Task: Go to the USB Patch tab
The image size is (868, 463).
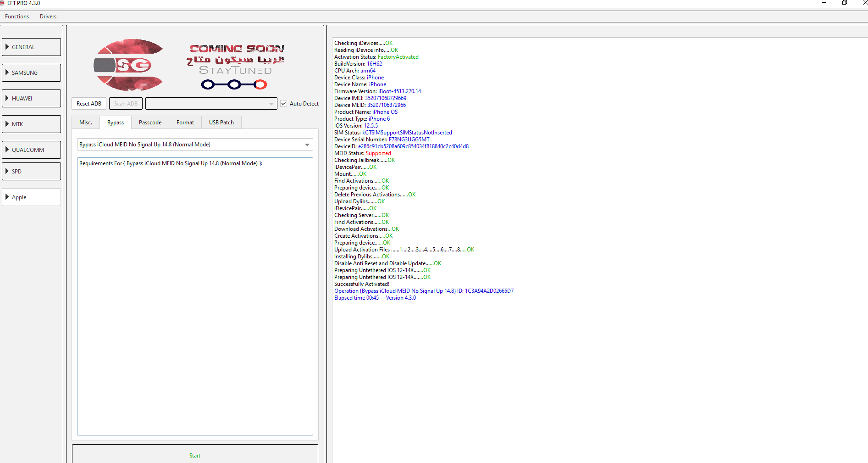Action: [x=221, y=123]
